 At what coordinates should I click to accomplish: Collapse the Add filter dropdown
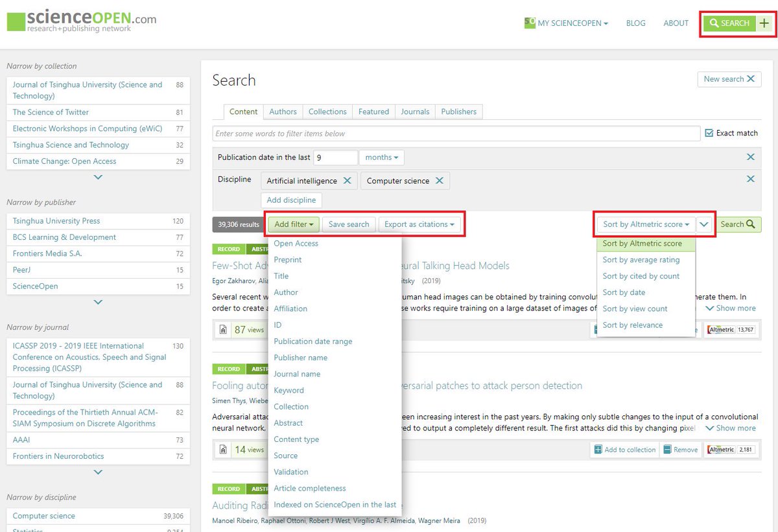tap(294, 224)
